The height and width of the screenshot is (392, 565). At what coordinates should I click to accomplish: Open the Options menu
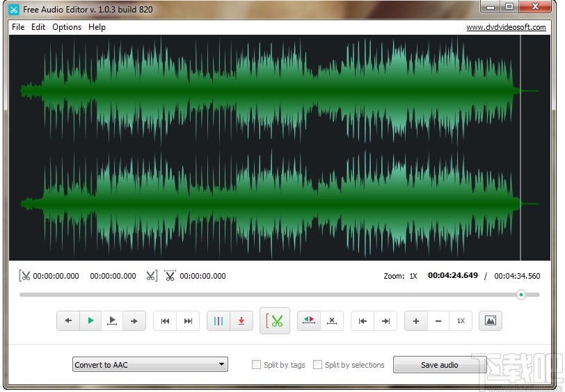pyautogui.click(x=67, y=27)
